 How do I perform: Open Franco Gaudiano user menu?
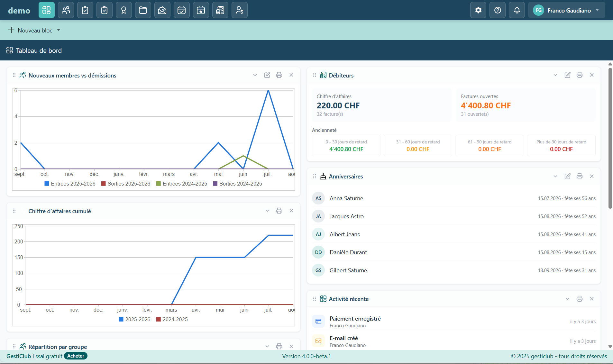coord(566,10)
